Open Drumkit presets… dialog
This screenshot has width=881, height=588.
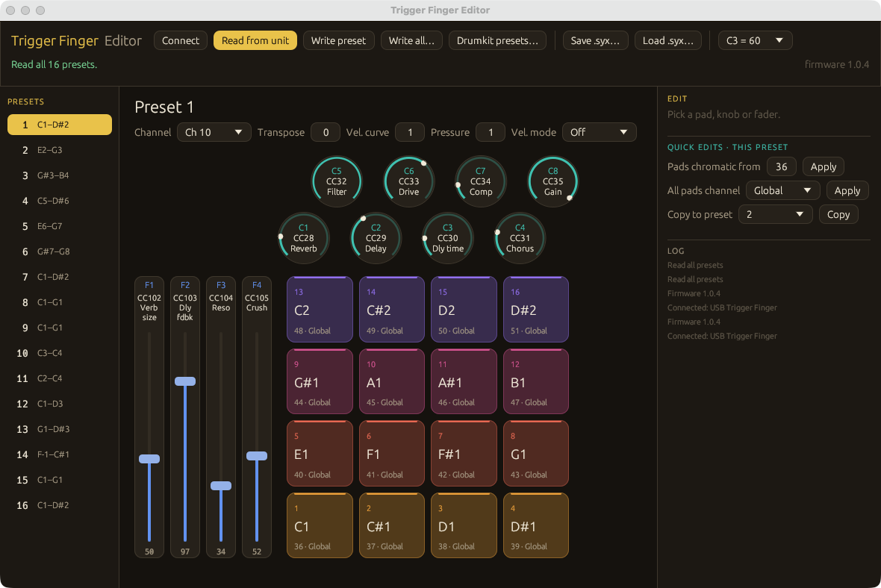click(x=497, y=40)
